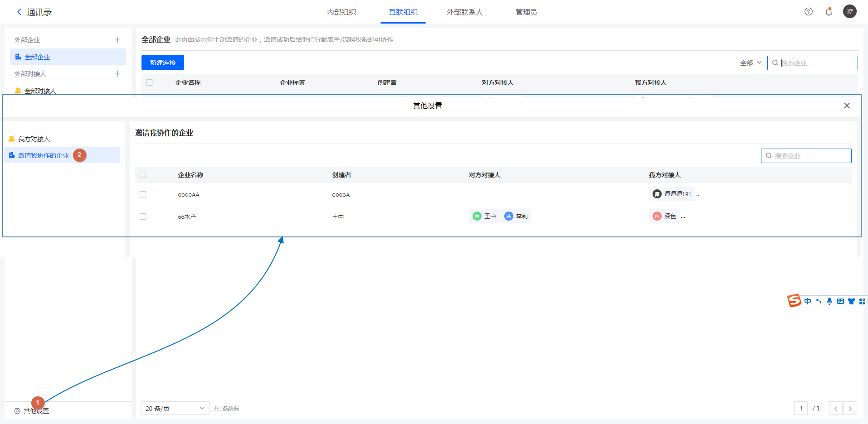Switch to the 外部联系人 tab
The height and width of the screenshot is (424, 868).
(464, 12)
